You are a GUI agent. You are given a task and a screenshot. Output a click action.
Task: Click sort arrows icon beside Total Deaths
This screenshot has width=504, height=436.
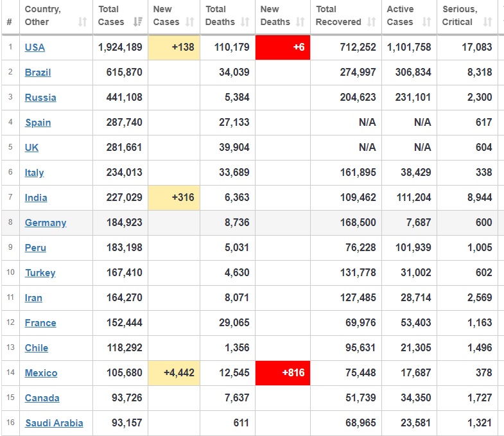tap(245, 22)
